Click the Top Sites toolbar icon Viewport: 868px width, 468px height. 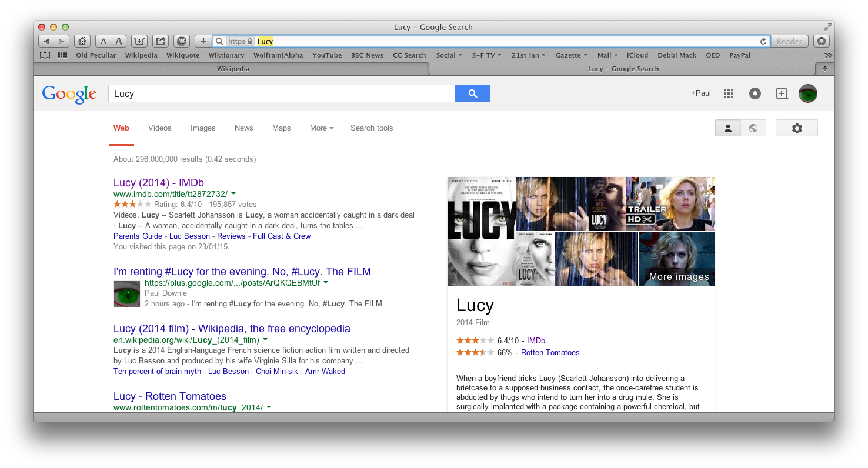(139, 41)
